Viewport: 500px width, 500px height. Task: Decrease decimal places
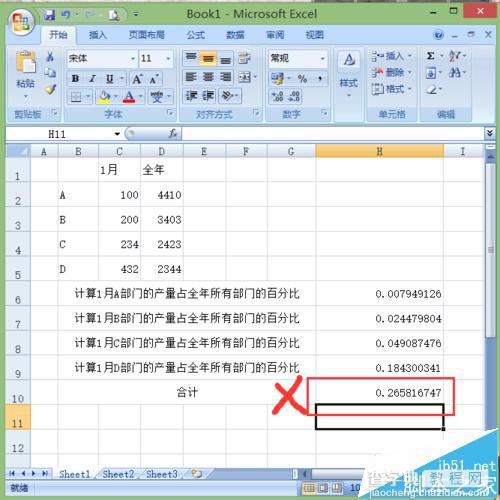(x=294, y=97)
